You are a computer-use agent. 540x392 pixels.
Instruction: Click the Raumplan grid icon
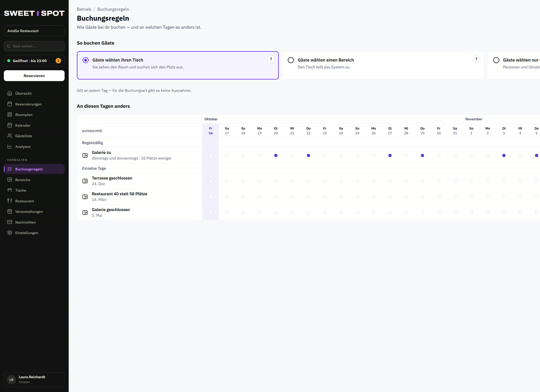tap(10, 114)
